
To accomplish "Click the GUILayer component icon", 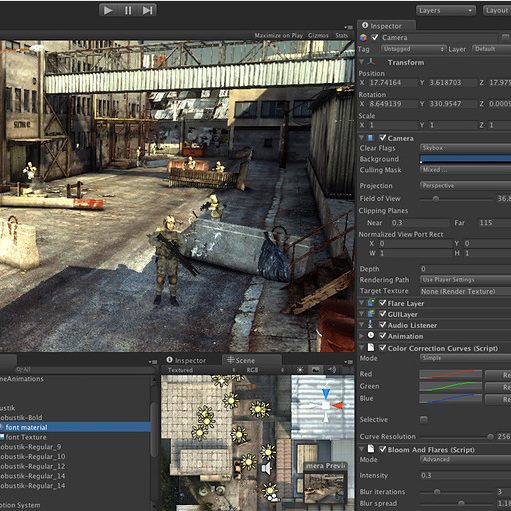I will (x=371, y=314).
